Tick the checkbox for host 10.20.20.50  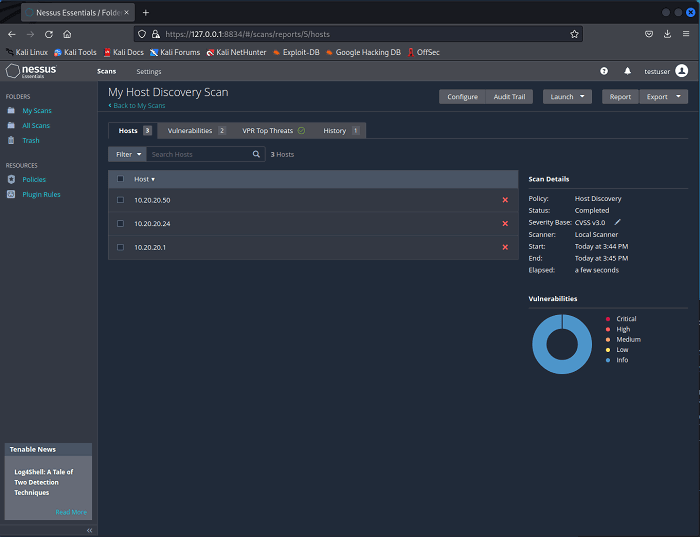121,200
